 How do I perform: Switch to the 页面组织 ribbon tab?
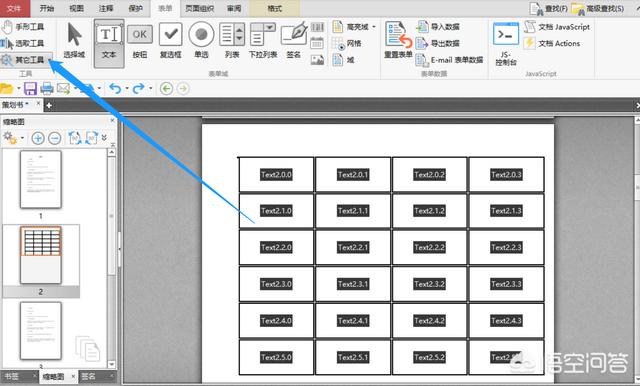(200, 8)
